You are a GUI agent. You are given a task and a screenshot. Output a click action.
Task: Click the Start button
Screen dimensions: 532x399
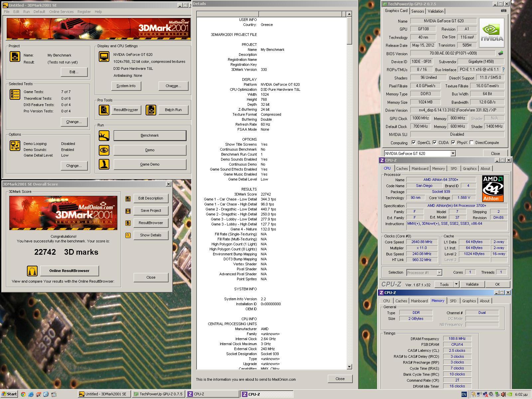(x=9, y=394)
